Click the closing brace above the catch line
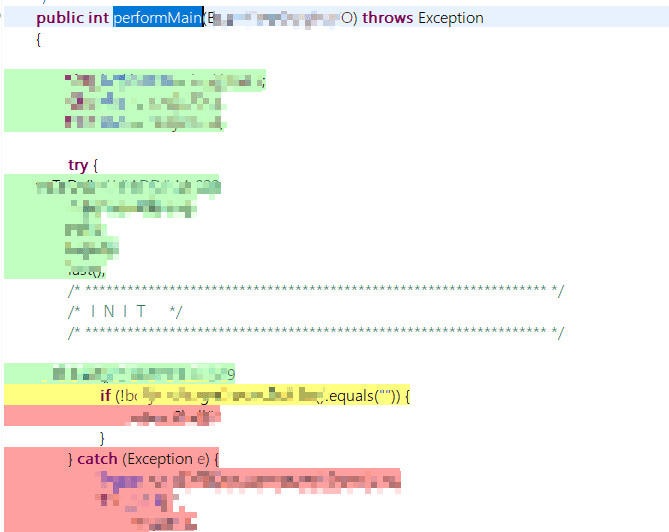 (x=102, y=438)
